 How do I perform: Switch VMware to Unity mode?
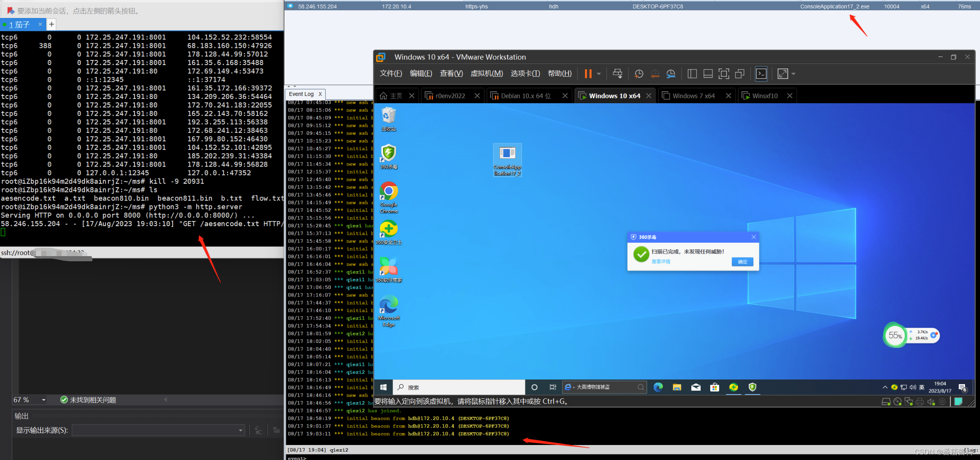pyautogui.click(x=740, y=74)
